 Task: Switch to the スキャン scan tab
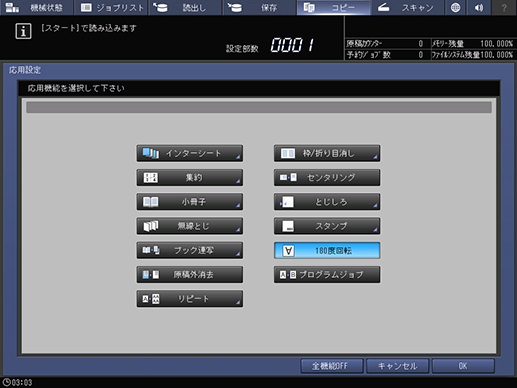[x=408, y=7]
